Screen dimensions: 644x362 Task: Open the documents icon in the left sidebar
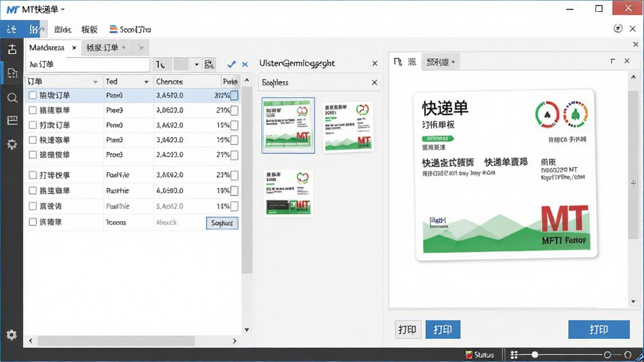click(x=13, y=73)
